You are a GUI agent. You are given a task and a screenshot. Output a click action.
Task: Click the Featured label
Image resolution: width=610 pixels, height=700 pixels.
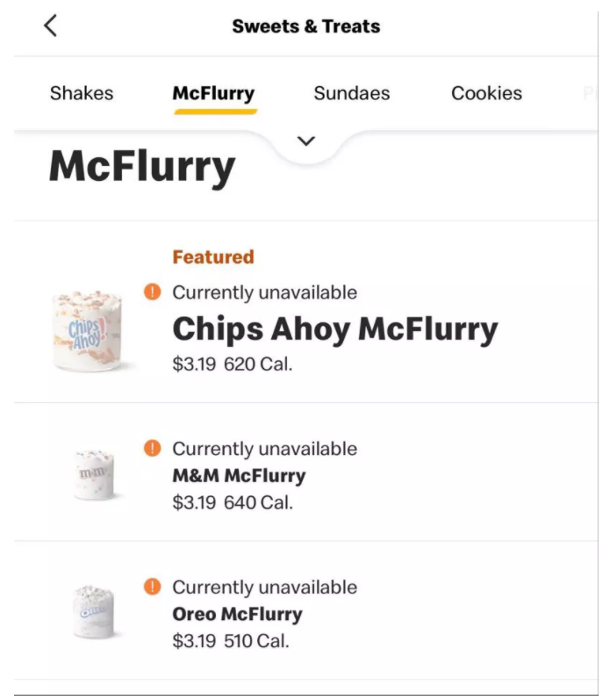pyautogui.click(x=213, y=257)
